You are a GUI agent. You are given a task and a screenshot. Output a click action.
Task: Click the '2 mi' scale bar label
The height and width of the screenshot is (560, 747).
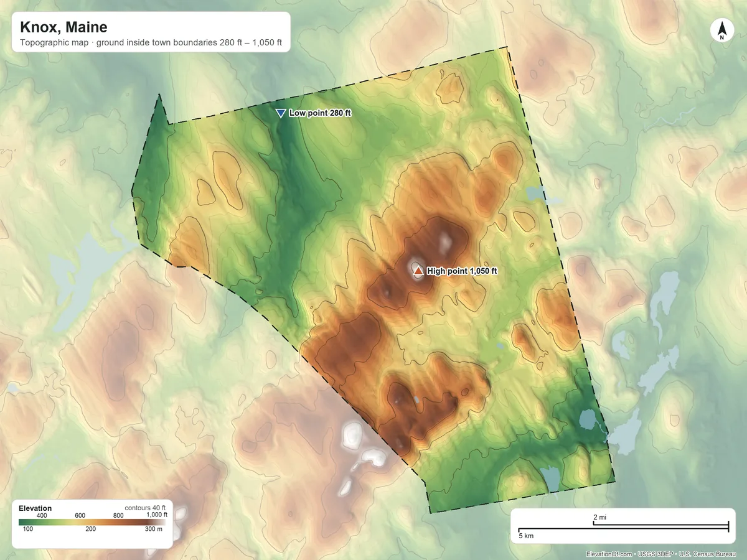pyautogui.click(x=599, y=517)
